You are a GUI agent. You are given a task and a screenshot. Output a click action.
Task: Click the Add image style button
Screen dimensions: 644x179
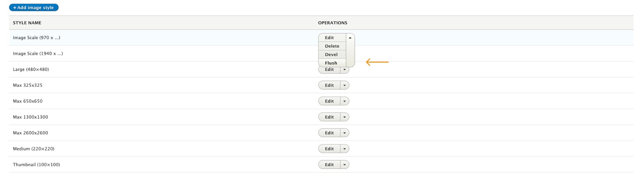tap(34, 8)
